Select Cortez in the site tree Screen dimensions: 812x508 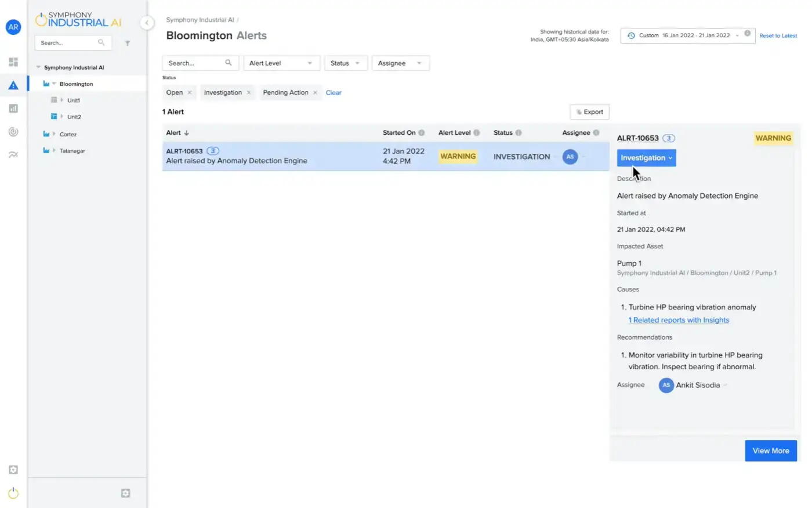tap(68, 134)
